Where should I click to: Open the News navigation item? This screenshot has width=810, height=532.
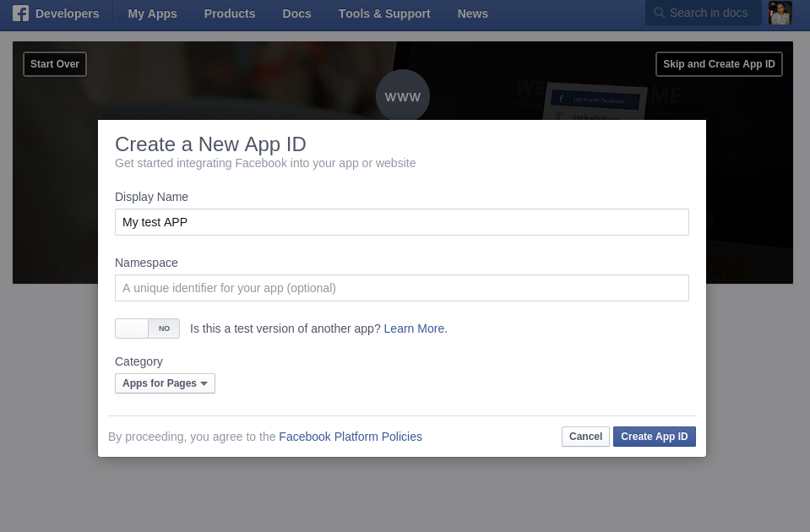pyautogui.click(x=473, y=14)
